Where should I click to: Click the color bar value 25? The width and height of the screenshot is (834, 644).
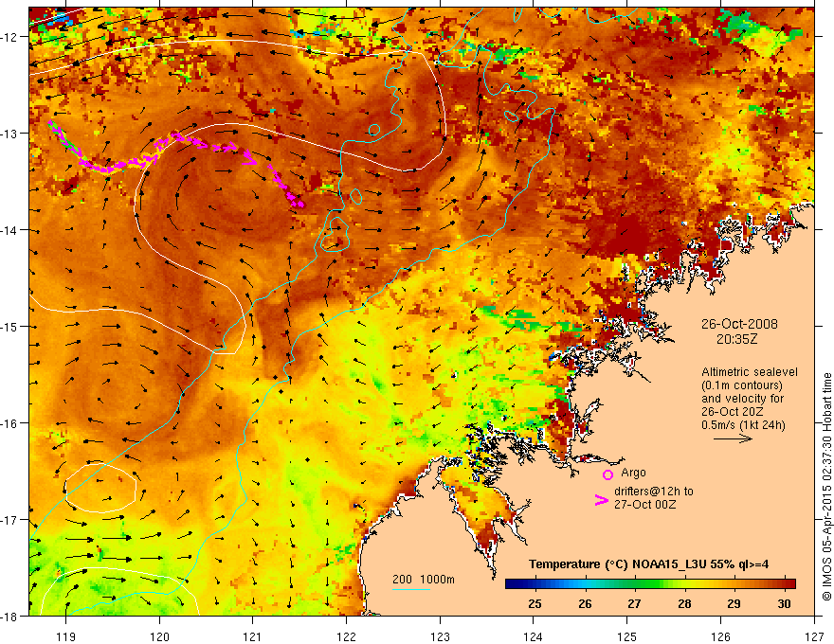tap(535, 603)
